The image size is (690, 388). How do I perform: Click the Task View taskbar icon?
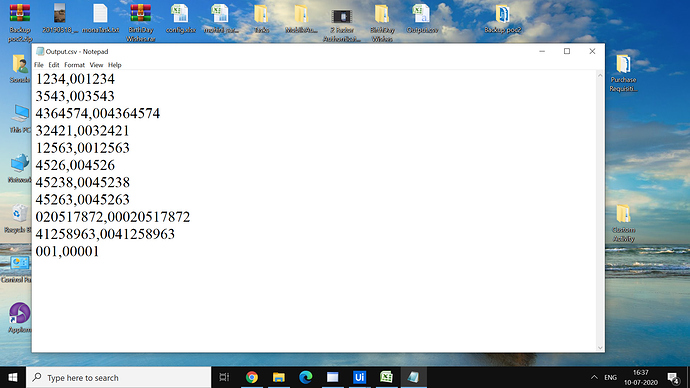[224, 377]
